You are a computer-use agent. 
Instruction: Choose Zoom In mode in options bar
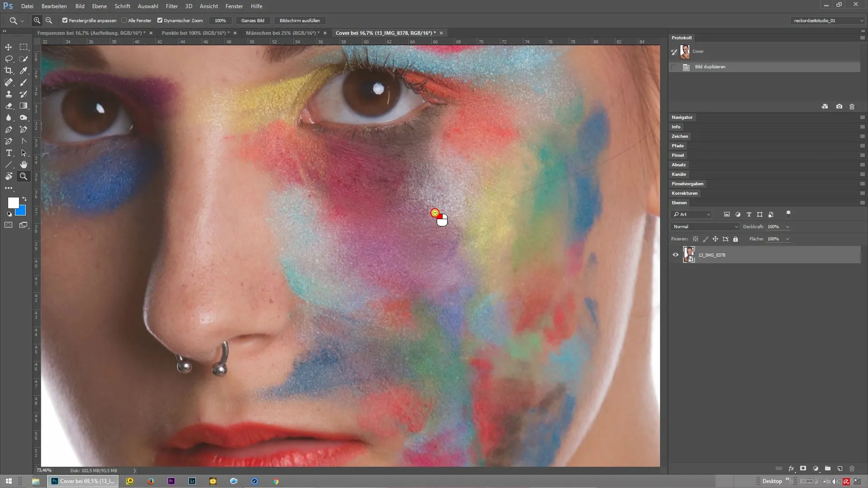click(37, 20)
